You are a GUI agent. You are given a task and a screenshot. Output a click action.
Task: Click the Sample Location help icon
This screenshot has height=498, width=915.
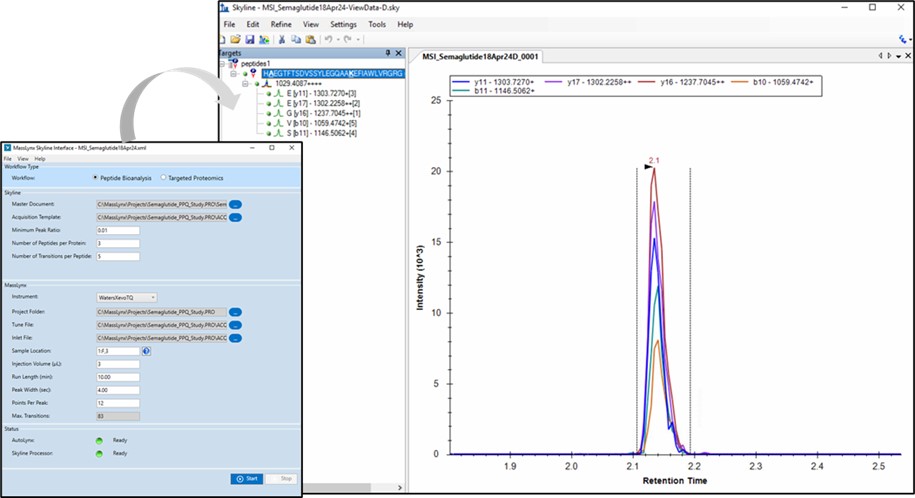click(x=146, y=351)
